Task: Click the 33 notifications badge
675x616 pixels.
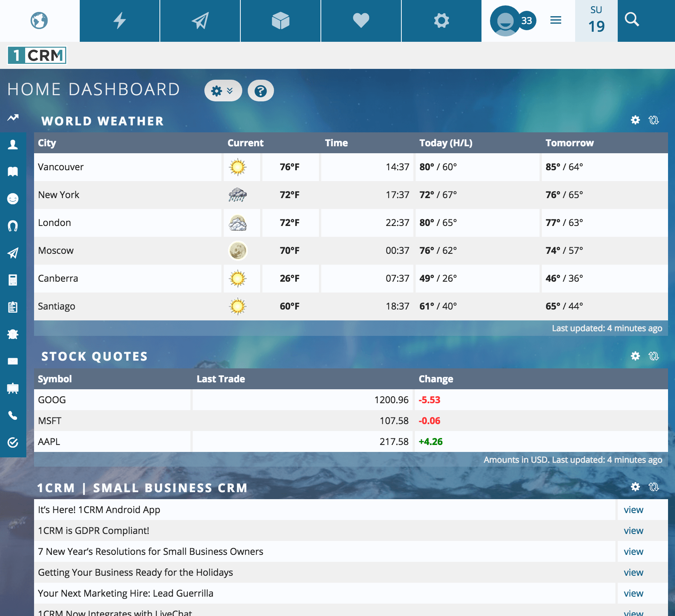Action: click(527, 21)
